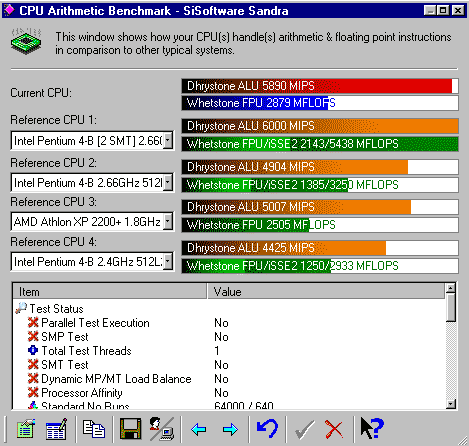Click the copy to clipboard icon
This screenshot has height=446, width=469.
point(94,429)
